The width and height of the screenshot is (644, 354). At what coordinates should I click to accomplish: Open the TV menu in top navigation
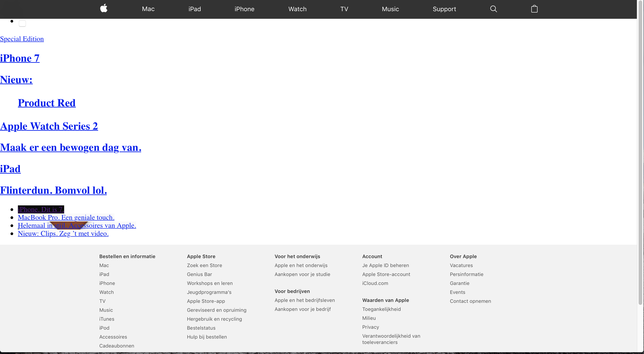(x=344, y=9)
